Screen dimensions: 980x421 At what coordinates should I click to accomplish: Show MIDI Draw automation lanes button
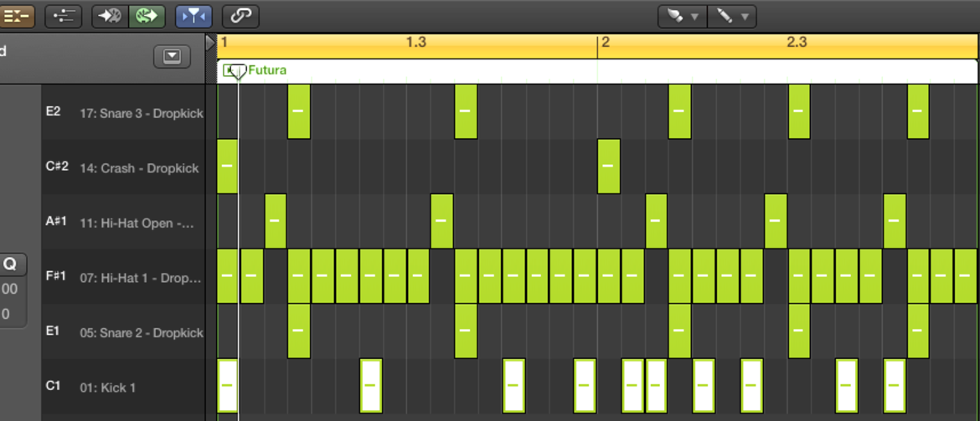[x=63, y=16]
